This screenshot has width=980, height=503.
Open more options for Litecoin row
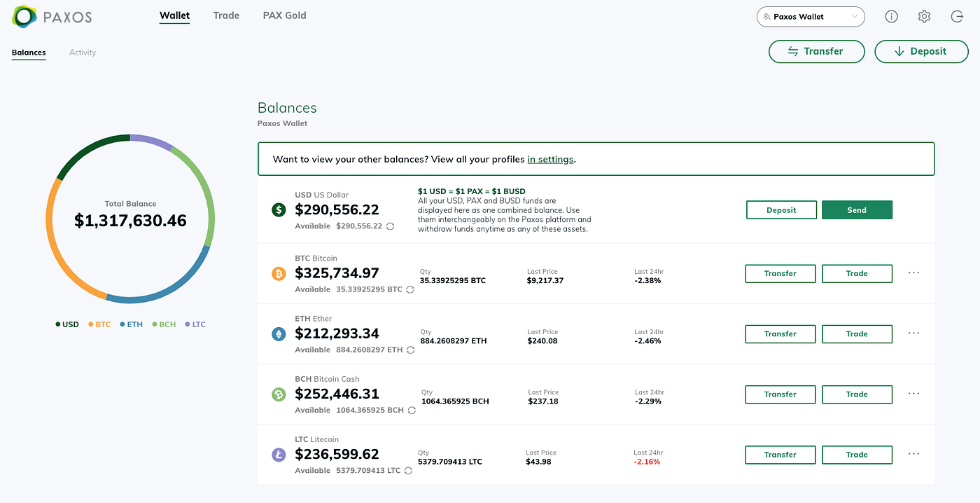913,454
